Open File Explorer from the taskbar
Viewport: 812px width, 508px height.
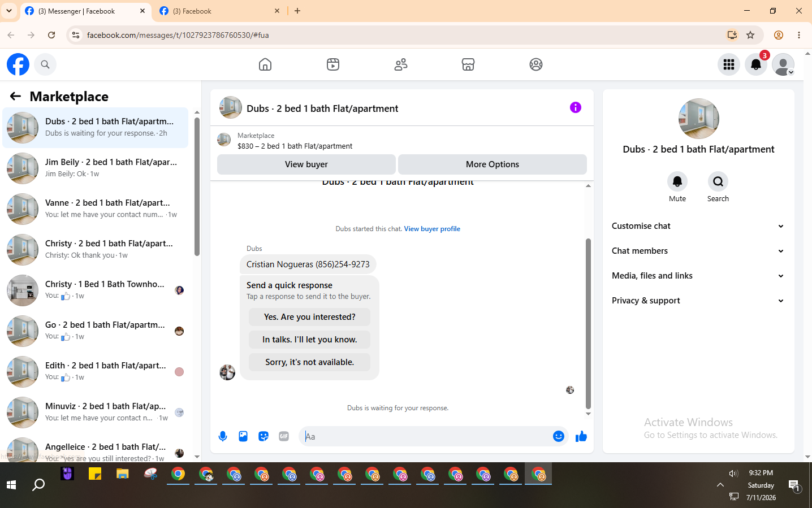click(123, 474)
